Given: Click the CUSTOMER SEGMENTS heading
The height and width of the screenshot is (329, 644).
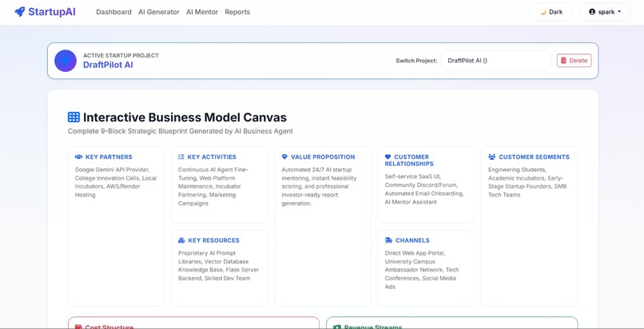Looking at the screenshot, I should [x=534, y=157].
